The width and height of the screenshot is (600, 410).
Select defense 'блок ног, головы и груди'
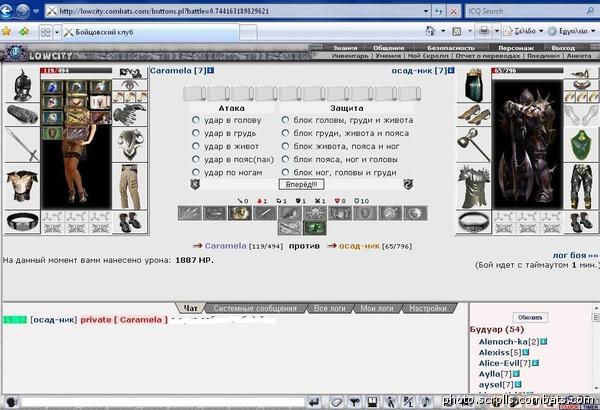click(285, 172)
